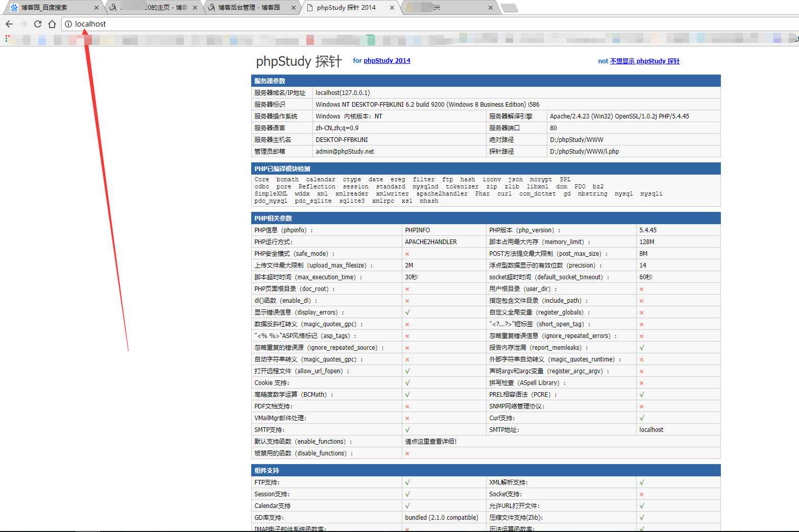Select the localhost(127.0.0.1) value

tap(343, 93)
